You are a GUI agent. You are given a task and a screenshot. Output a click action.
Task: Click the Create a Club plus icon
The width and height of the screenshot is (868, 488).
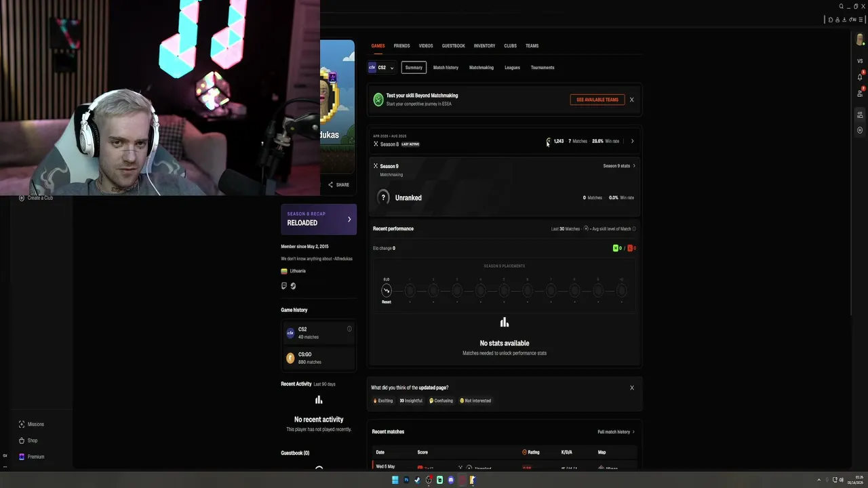[22, 198]
